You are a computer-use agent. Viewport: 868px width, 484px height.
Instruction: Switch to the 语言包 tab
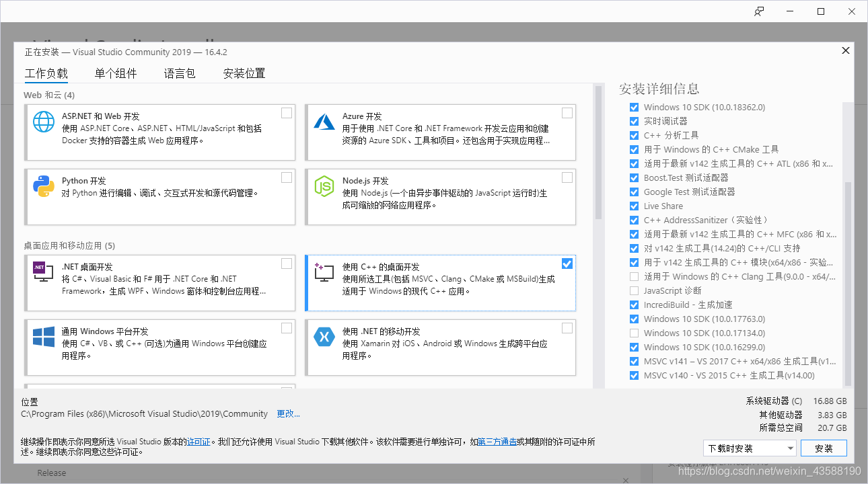click(180, 74)
